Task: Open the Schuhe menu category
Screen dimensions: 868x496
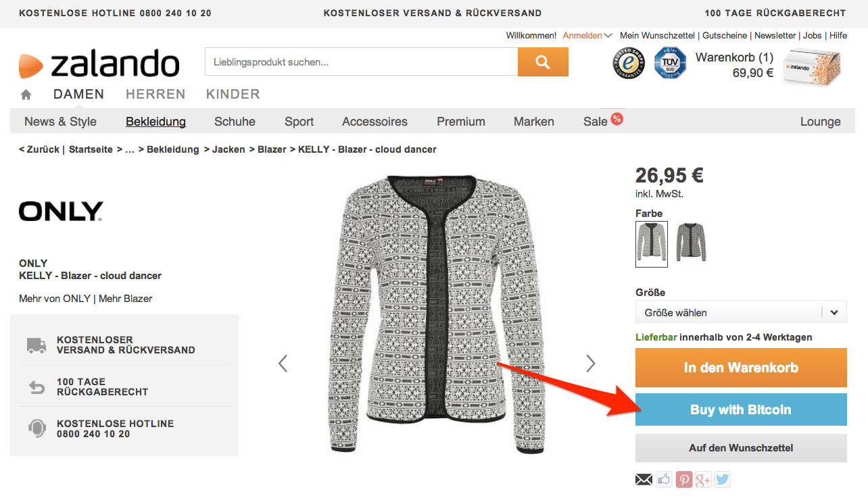Action: coord(235,122)
